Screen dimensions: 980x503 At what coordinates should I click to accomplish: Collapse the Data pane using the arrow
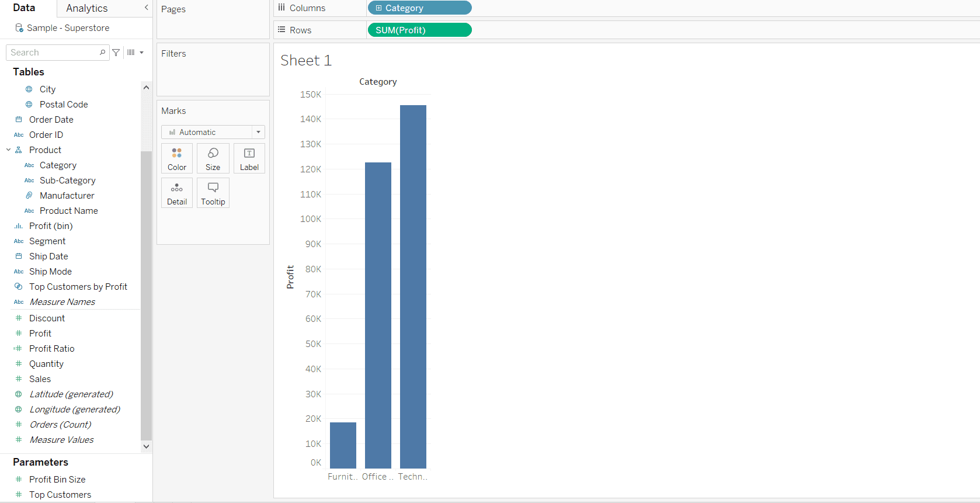point(146,8)
